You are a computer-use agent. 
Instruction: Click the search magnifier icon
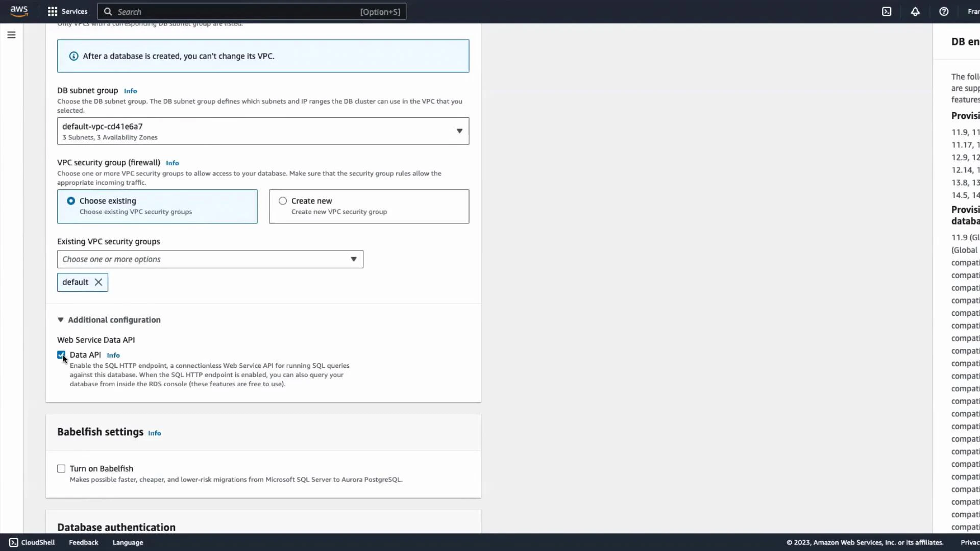108,11
